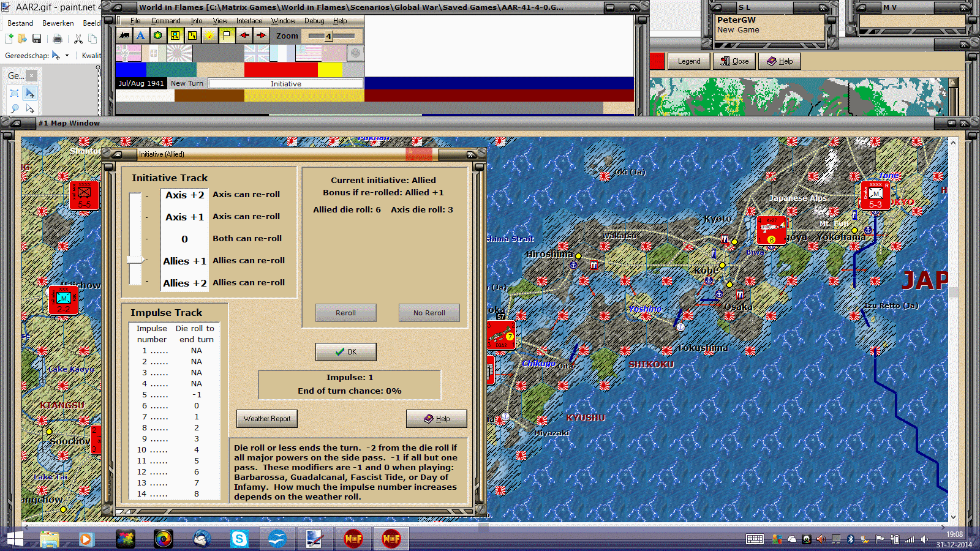The image size is (980, 551).
Task: Click the highlighted yellow unit-counter toolbar icon
Action: [175, 36]
